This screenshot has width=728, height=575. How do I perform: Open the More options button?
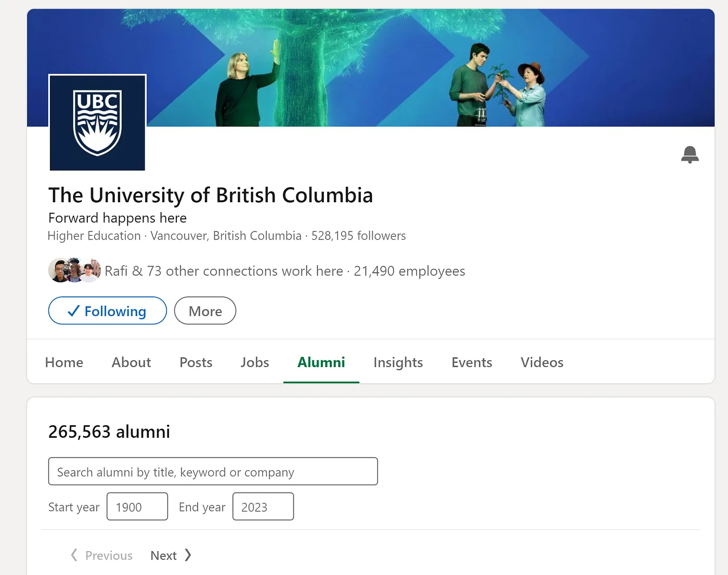click(205, 311)
